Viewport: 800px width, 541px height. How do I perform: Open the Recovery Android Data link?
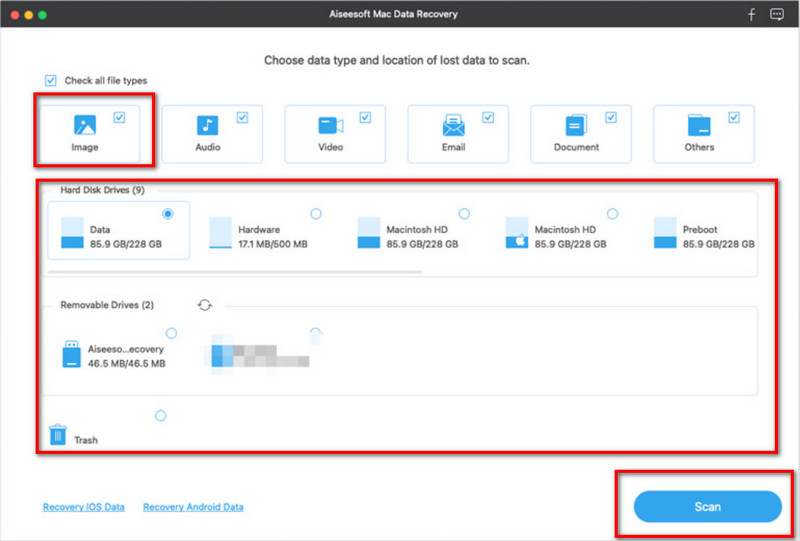(193, 507)
